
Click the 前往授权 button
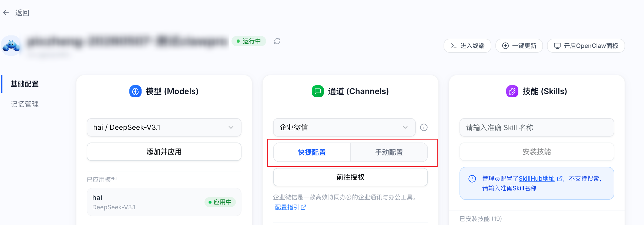[350, 177]
